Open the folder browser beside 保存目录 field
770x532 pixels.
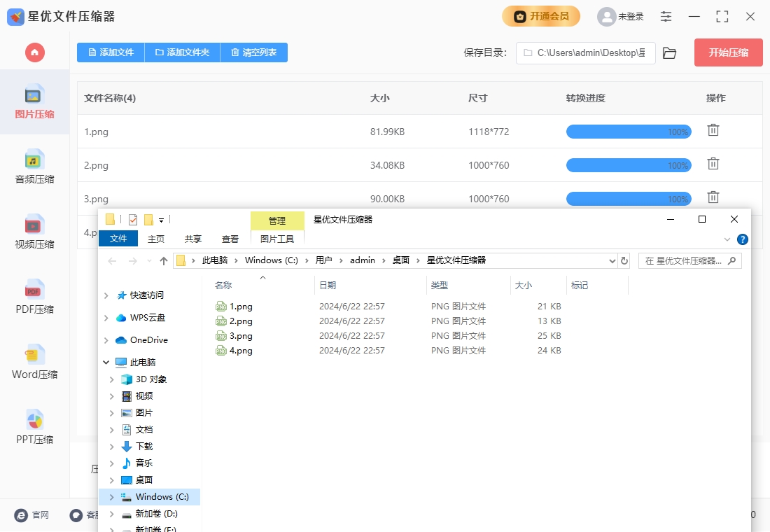coord(669,52)
